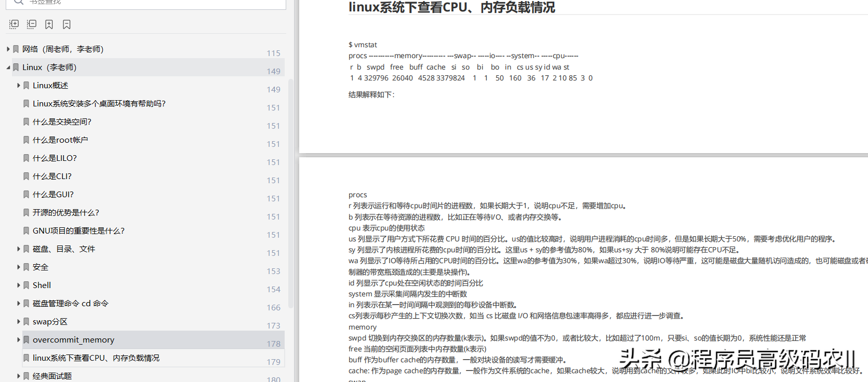The image size is (868, 382).
Task: Select the overcommit_memory bookmark
Action: [73, 339]
